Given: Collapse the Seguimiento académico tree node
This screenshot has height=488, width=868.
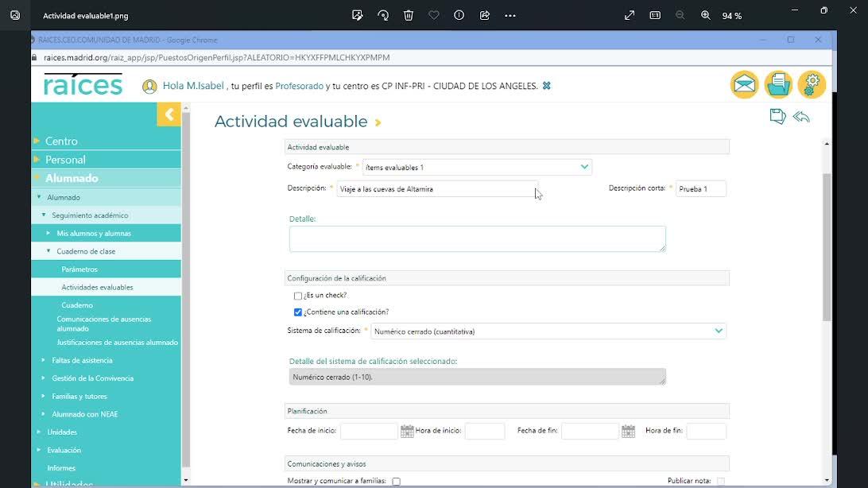Looking at the screenshot, I should tap(44, 215).
